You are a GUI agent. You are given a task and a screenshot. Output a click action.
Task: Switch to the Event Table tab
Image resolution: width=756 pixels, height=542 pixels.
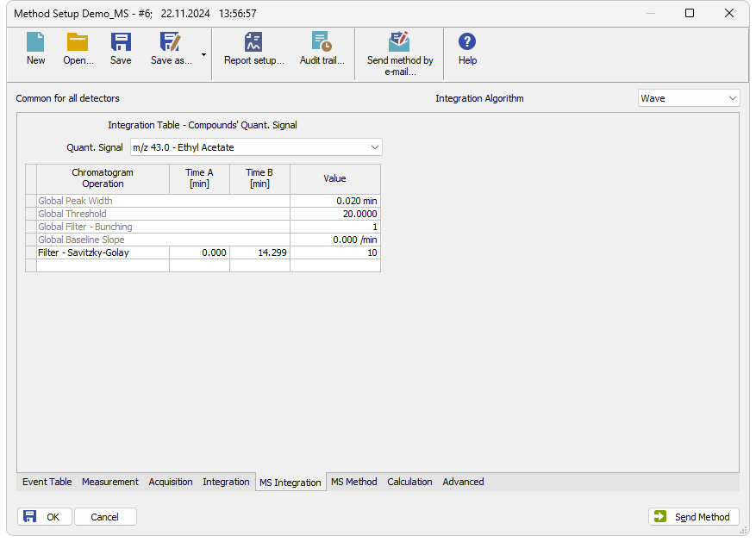[x=47, y=482]
